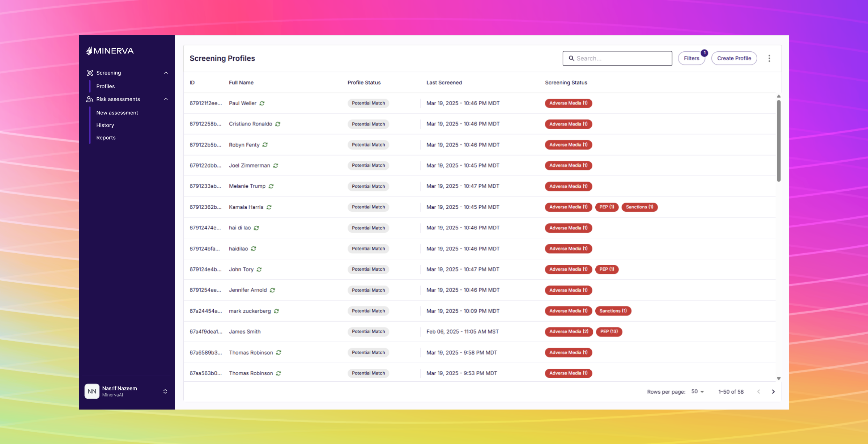The width and height of the screenshot is (868, 445).
Task: Open the Filters button
Action: point(691,58)
